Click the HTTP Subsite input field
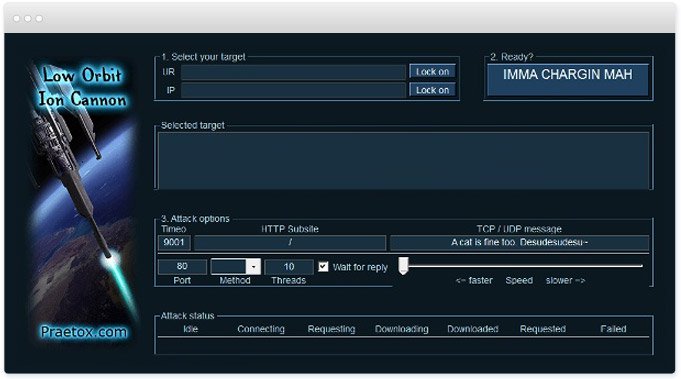 click(x=290, y=243)
